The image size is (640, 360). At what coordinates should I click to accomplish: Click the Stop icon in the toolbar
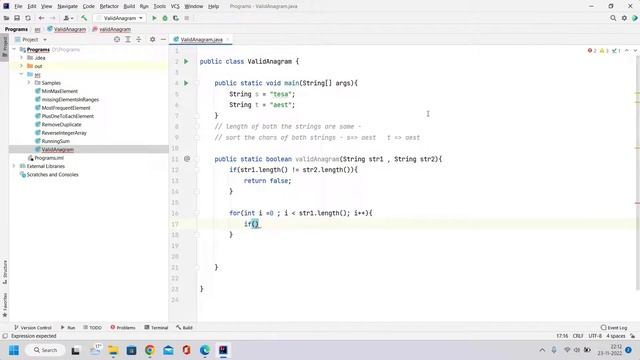[x=187, y=18]
